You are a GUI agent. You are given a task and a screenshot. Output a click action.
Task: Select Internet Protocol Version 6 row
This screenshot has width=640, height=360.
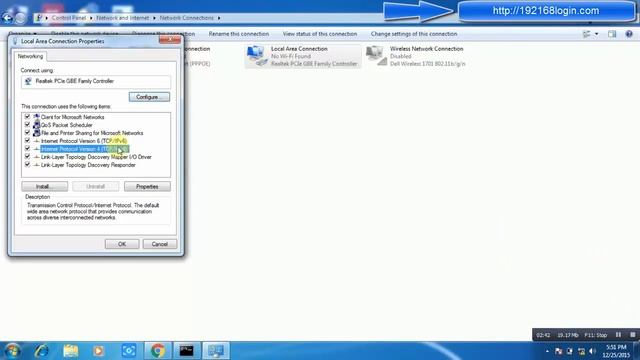coord(84,141)
